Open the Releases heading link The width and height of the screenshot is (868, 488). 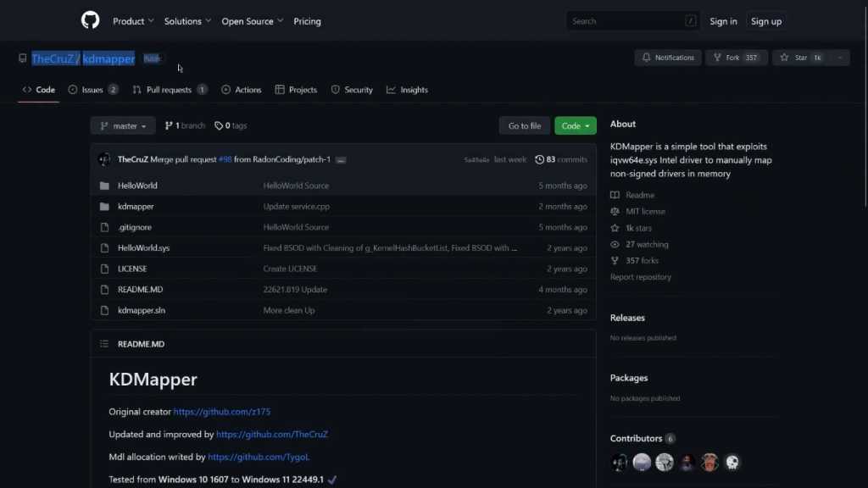pyautogui.click(x=627, y=318)
